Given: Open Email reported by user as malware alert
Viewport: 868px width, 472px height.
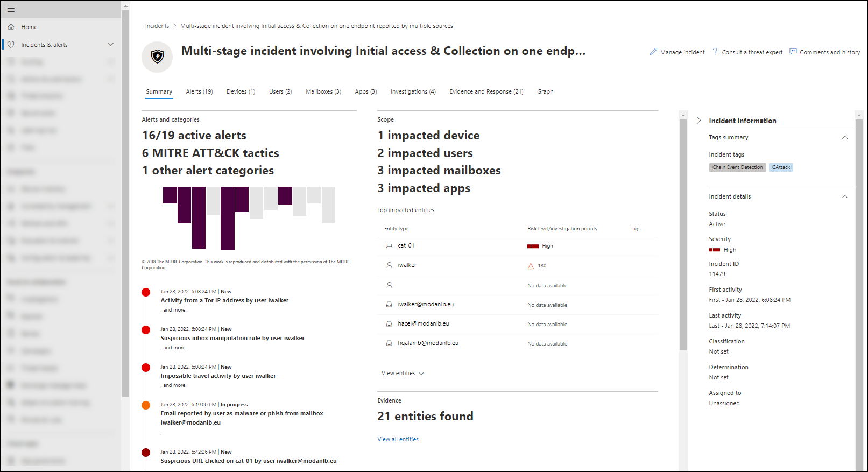Looking at the screenshot, I should click(242, 418).
